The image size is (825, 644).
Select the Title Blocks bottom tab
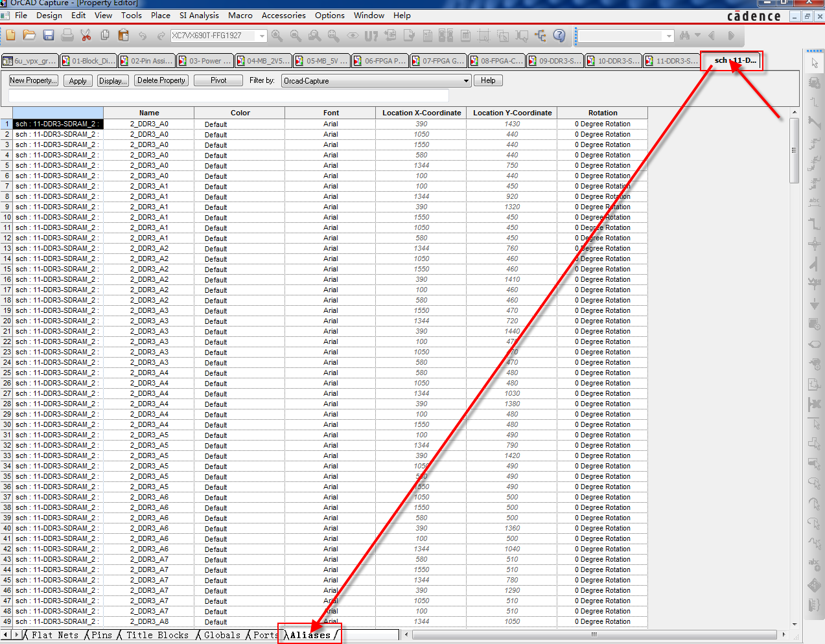click(157, 635)
